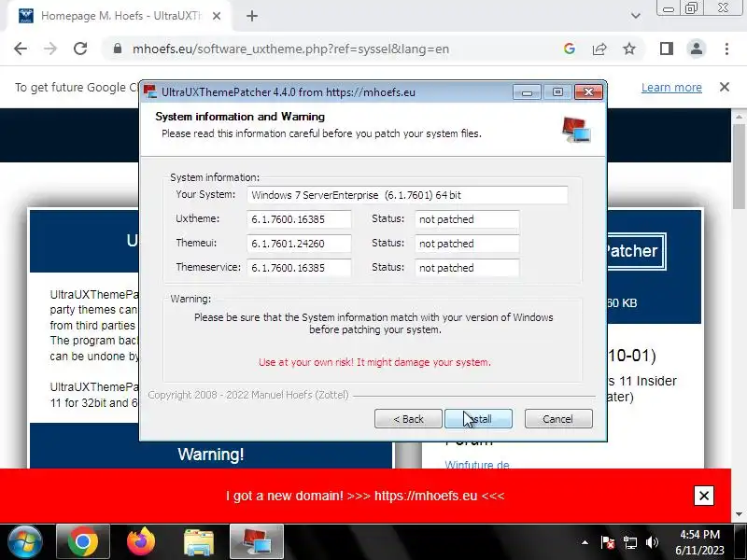Minimize the UltraUXThemePatcher dialog
This screenshot has width=747, height=560.
click(527, 91)
